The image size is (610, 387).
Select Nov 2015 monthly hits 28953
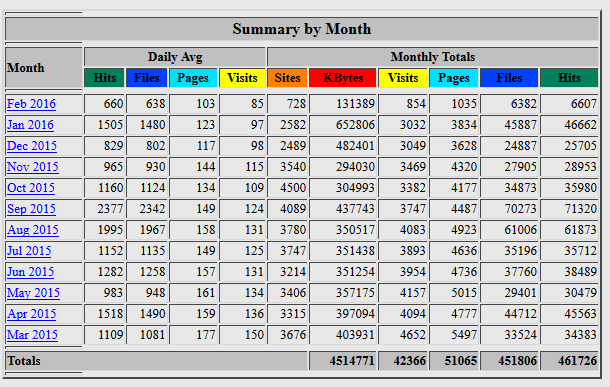point(580,167)
